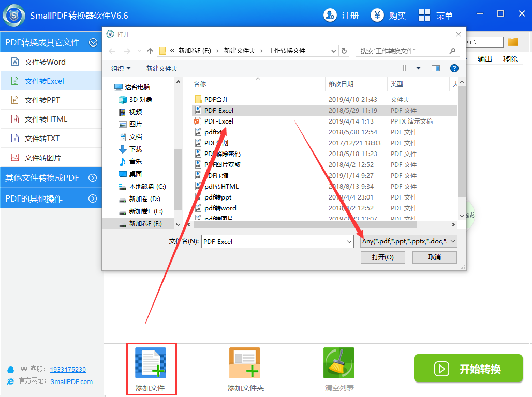Open QQ customer service number link
Screen dimensions: 532x397
point(68,369)
